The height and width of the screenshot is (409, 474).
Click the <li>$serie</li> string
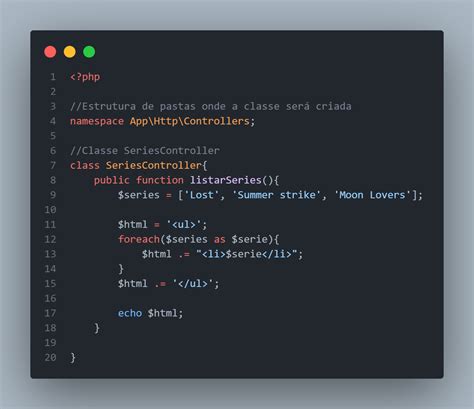point(247,254)
